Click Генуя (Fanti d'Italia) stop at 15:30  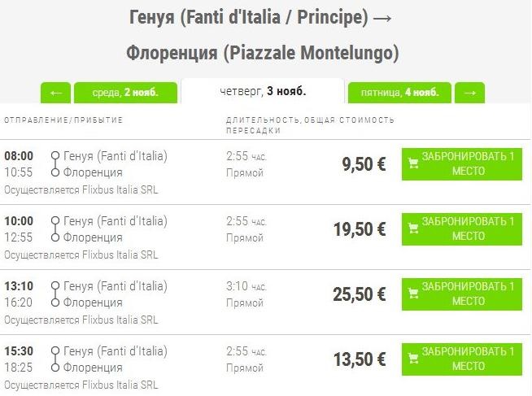[x=115, y=351]
